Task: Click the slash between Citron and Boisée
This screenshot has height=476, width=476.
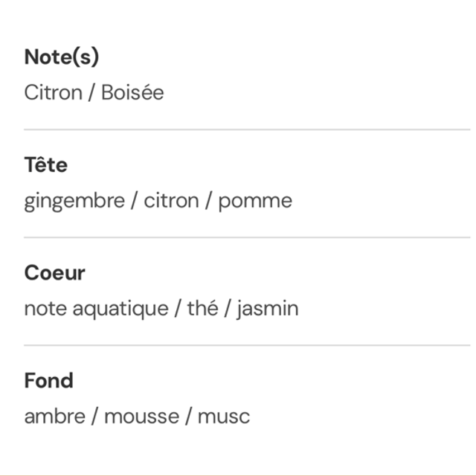Action: click(x=91, y=93)
